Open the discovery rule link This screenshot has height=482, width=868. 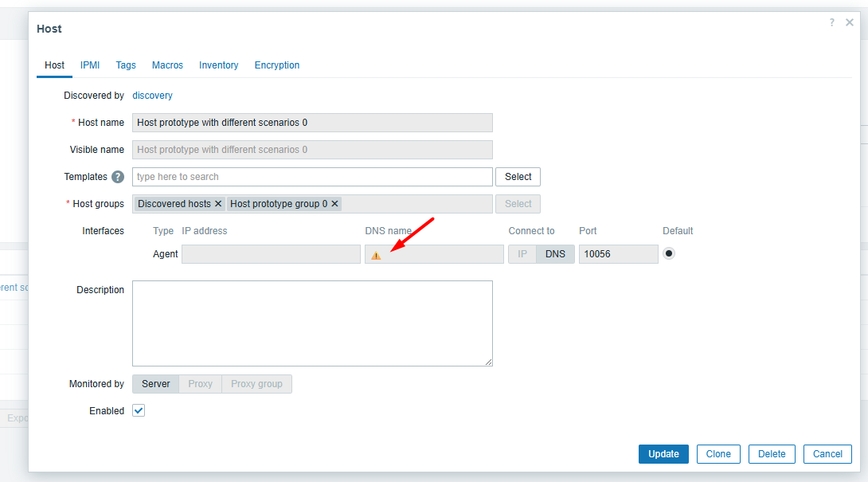pos(152,96)
